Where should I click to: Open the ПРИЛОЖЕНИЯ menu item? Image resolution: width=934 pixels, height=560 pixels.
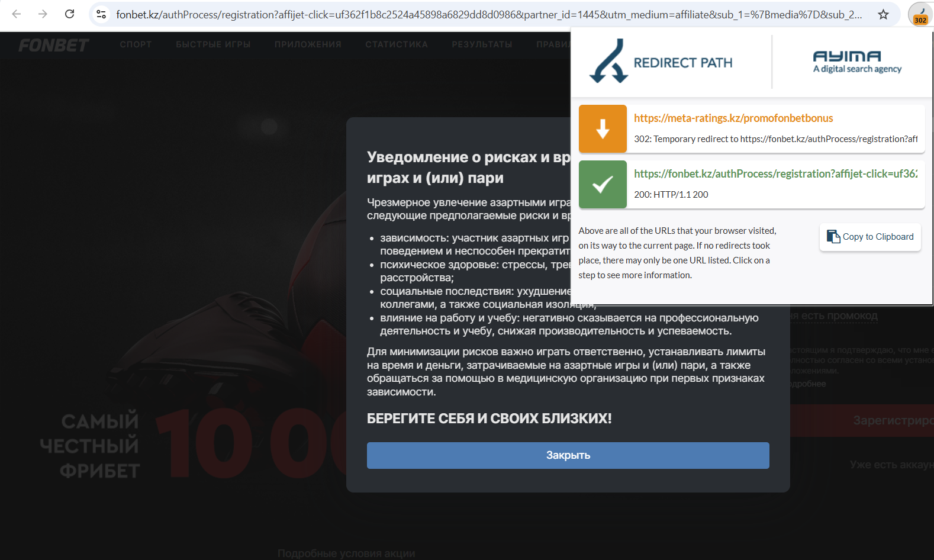click(308, 44)
